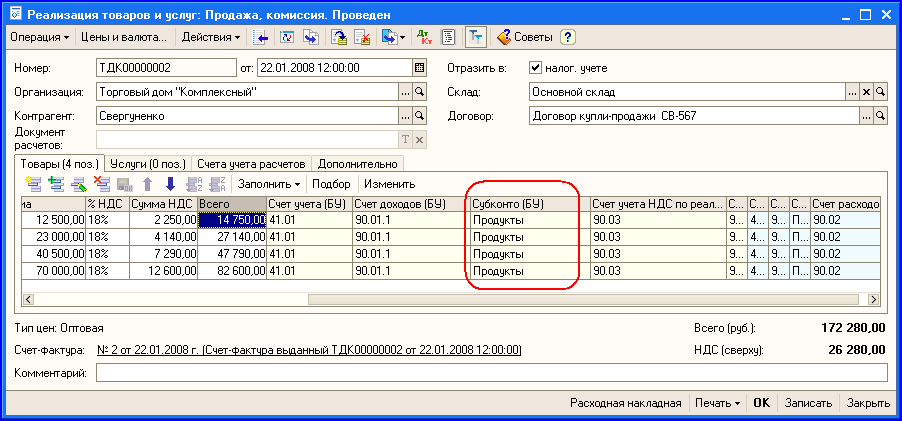Image resolution: width=902 pixels, height=421 pixels.
Task: Sort rows descending Z-A
Action: 217,184
